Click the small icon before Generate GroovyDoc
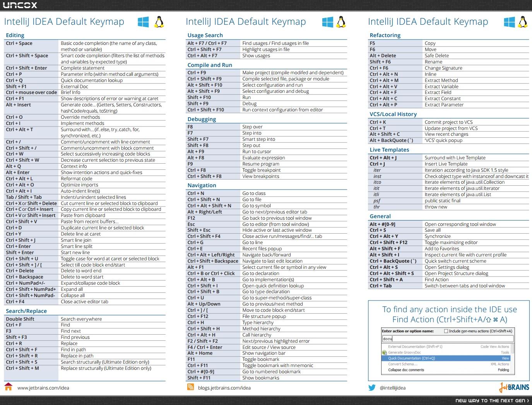The height and width of the screenshot is (405, 532). pyautogui.click(x=384, y=352)
